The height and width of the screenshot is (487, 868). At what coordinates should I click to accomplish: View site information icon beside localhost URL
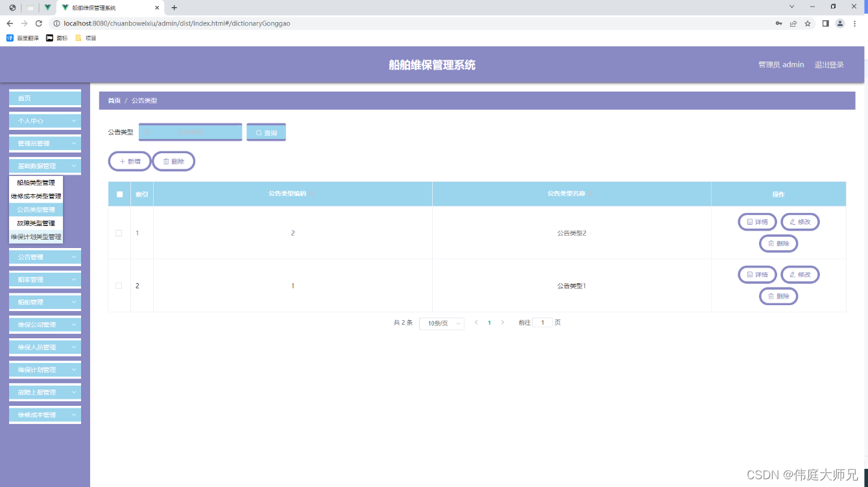pyautogui.click(x=56, y=23)
